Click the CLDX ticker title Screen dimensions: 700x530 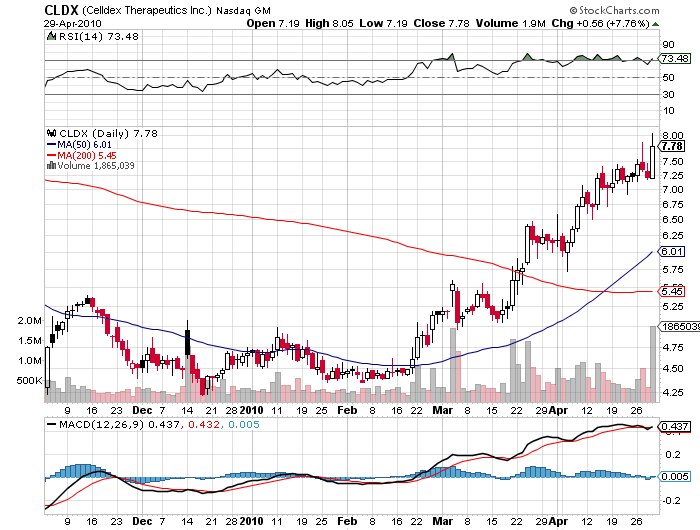point(62,10)
